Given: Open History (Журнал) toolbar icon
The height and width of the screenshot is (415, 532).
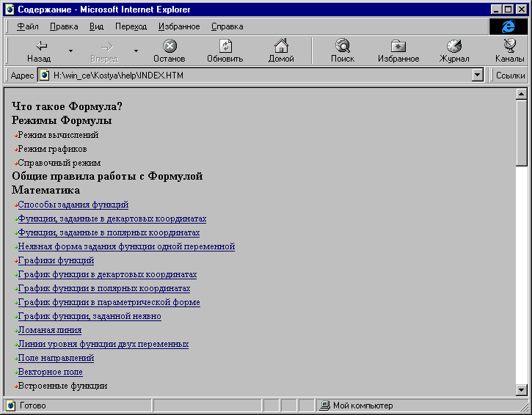Looking at the screenshot, I should 454,47.
